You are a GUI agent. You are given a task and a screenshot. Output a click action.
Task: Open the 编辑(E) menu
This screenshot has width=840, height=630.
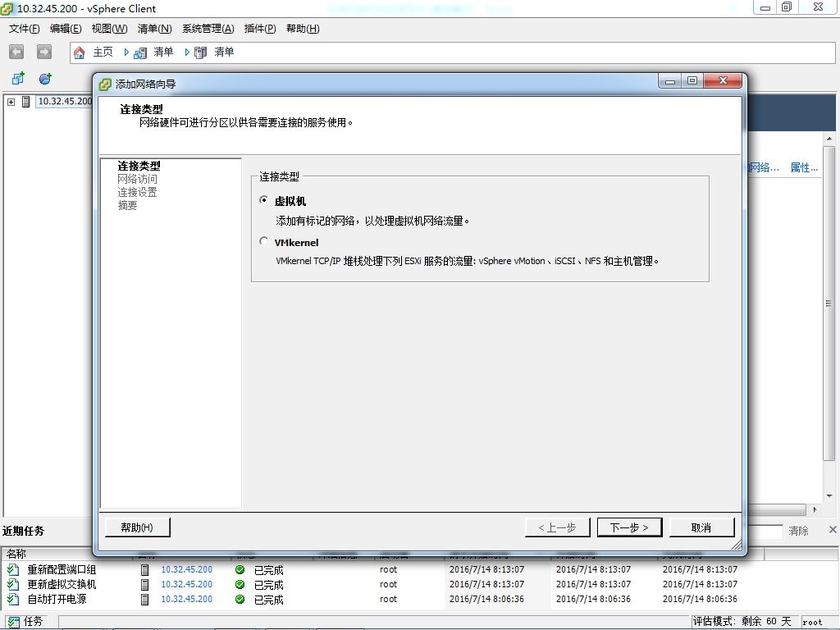tap(66, 29)
